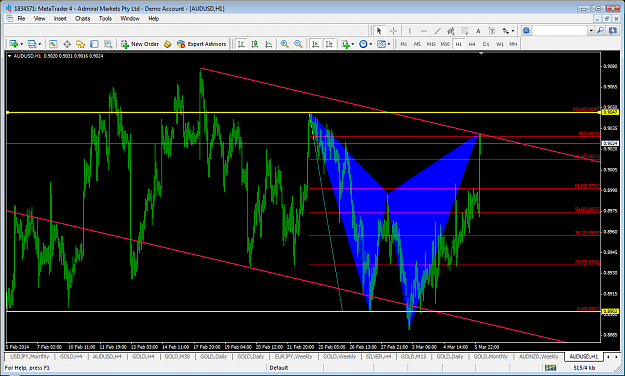Image resolution: width=625 pixels, height=376 pixels.
Task: Open the Data Window crosshair icon
Action: coord(67,44)
